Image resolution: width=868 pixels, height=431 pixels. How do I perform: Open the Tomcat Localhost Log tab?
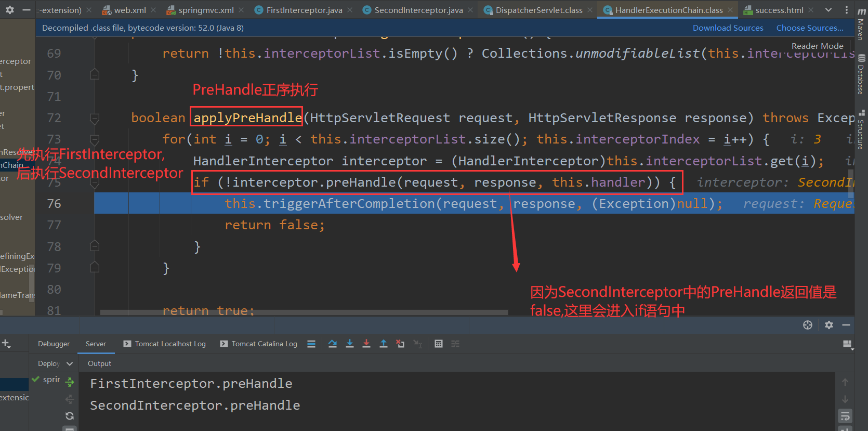[x=164, y=344]
